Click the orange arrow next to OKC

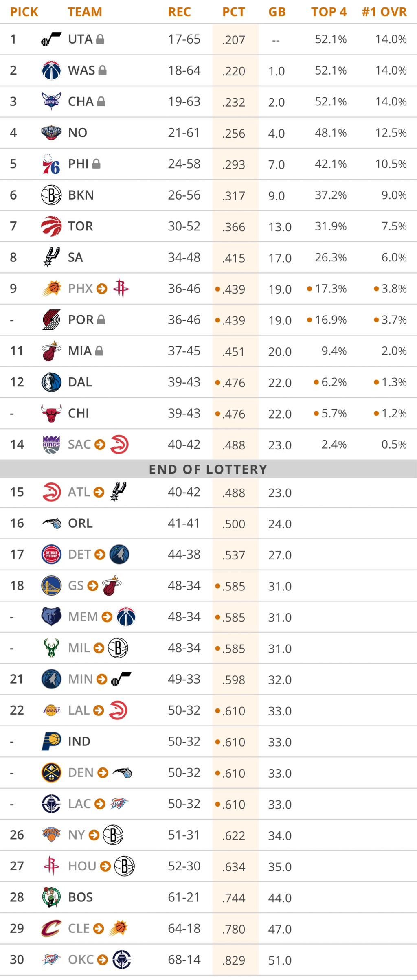click(x=103, y=960)
